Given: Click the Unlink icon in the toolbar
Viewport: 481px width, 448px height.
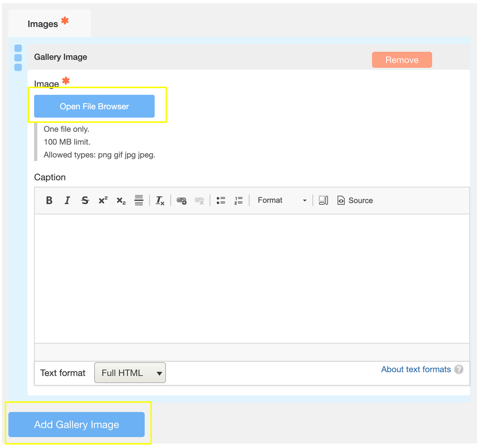Looking at the screenshot, I should [x=199, y=201].
